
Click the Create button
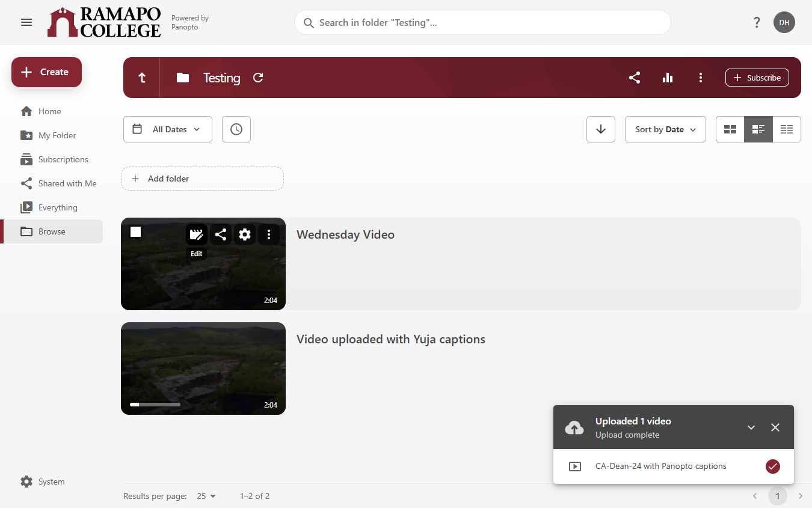click(x=46, y=72)
